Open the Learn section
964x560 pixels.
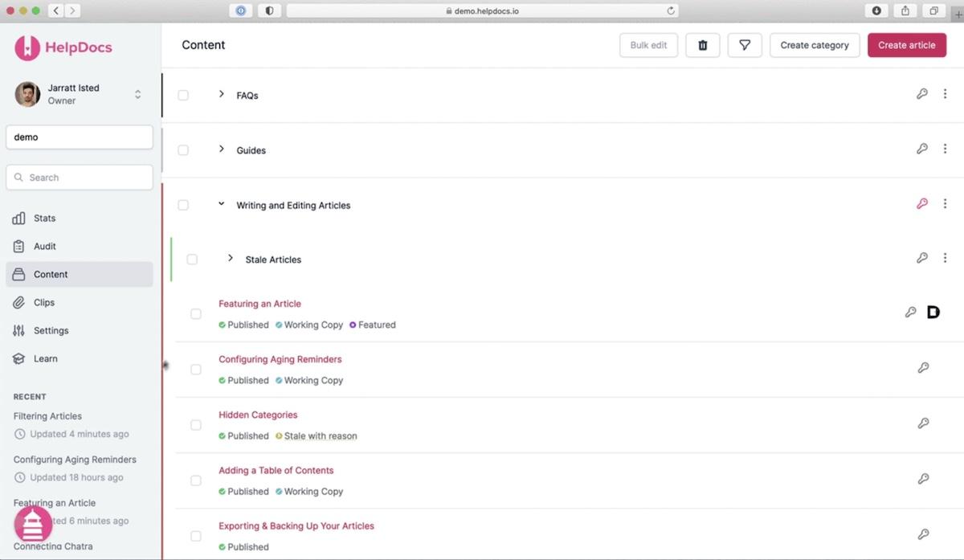click(45, 358)
